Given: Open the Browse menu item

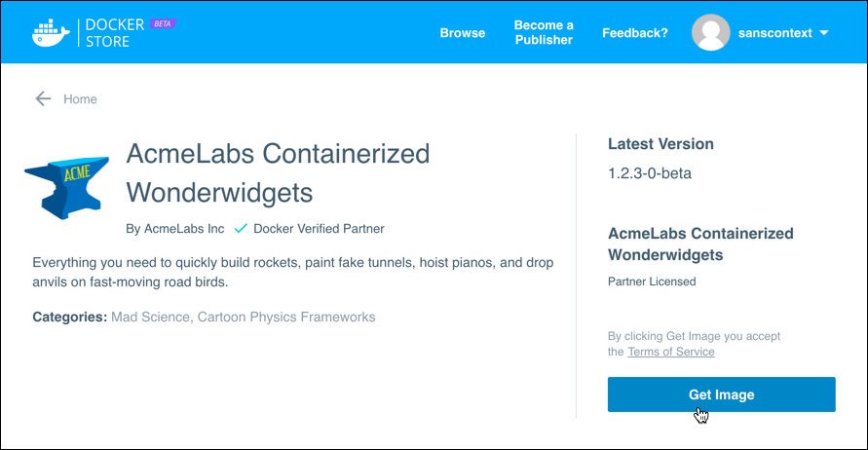Looking at the screenshot, I should point(462,33).
